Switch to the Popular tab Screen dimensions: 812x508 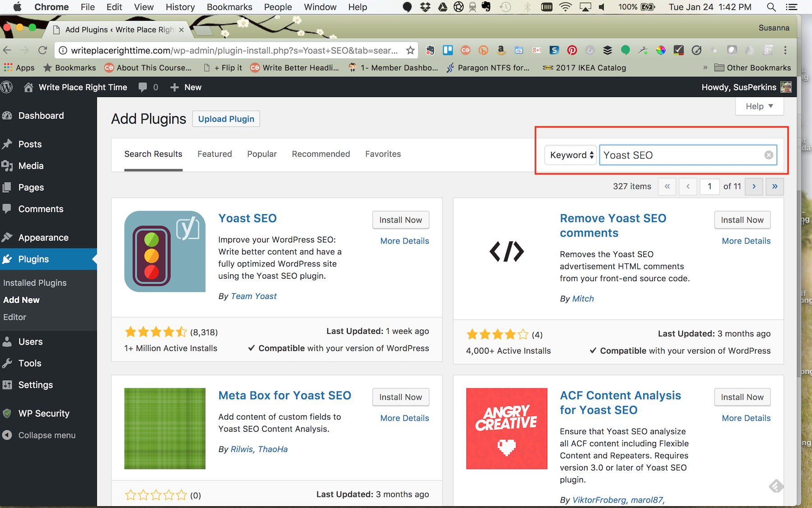[262, 154]
